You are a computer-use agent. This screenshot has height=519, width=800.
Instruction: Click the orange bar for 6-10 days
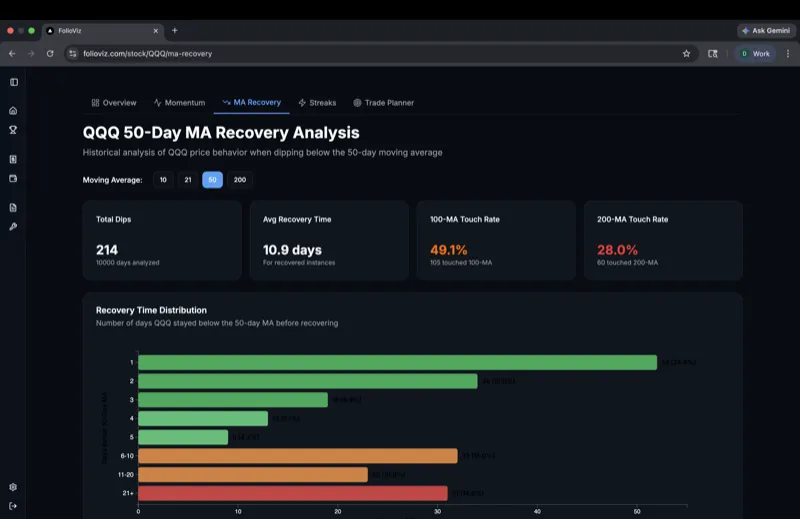pos(298,456)
